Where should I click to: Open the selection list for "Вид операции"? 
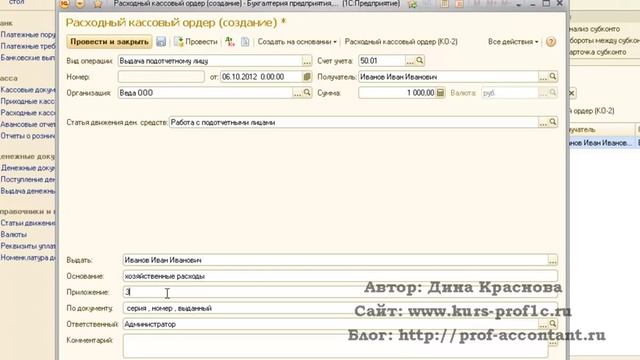307,61
